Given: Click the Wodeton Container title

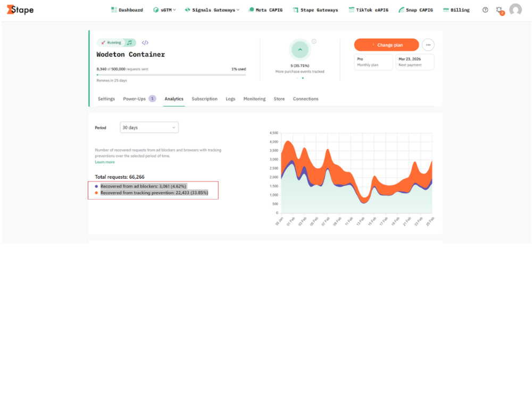Looking at the screenshot, I should pyautogui.click(x=131, y=54).
